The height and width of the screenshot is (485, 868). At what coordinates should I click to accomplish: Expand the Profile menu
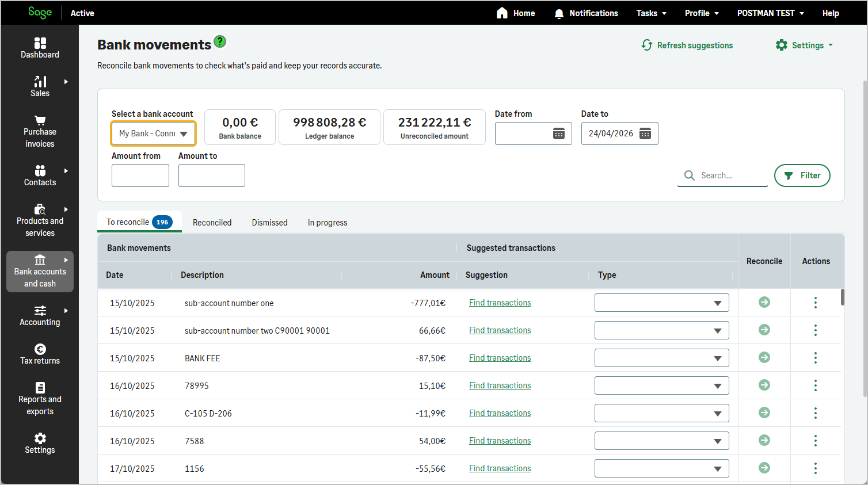[702, 13]
